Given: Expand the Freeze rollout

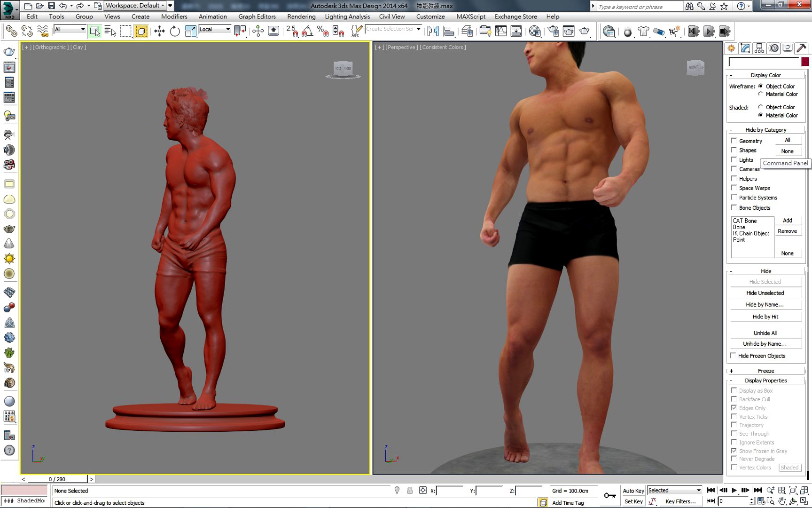Looking at the screenshot, I should [765, 371].
